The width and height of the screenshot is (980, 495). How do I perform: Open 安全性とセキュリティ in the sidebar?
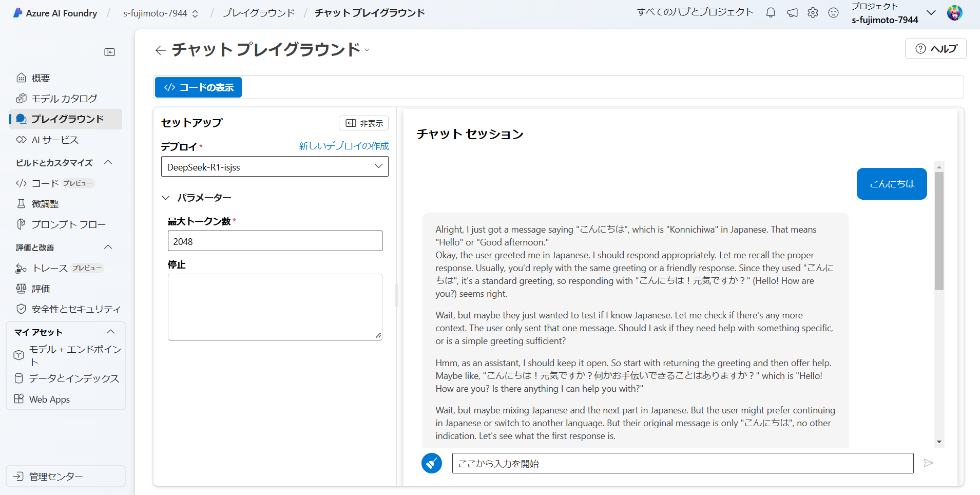pos(66,309)
